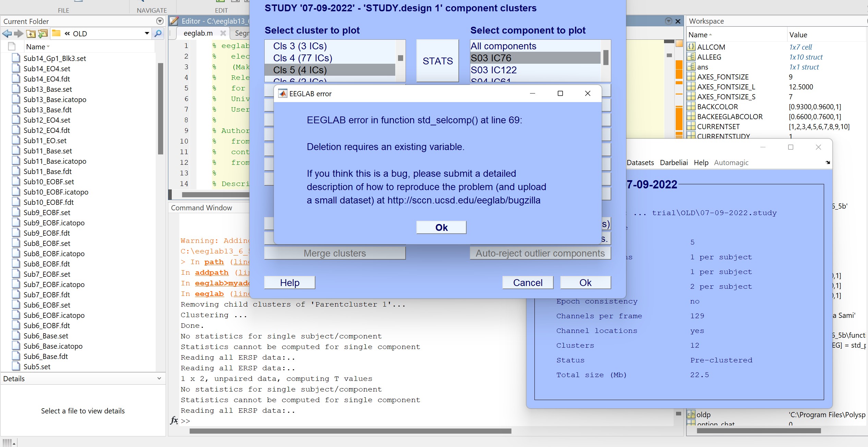Click the up one level folder icon
Screen dimensions: 868x447
coord(31,33)
